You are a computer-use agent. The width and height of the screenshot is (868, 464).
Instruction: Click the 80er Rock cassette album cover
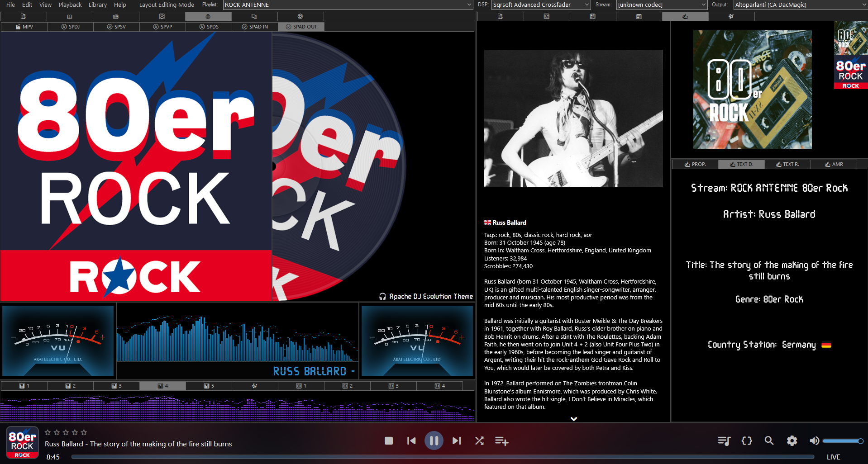[x=752, y=90]
